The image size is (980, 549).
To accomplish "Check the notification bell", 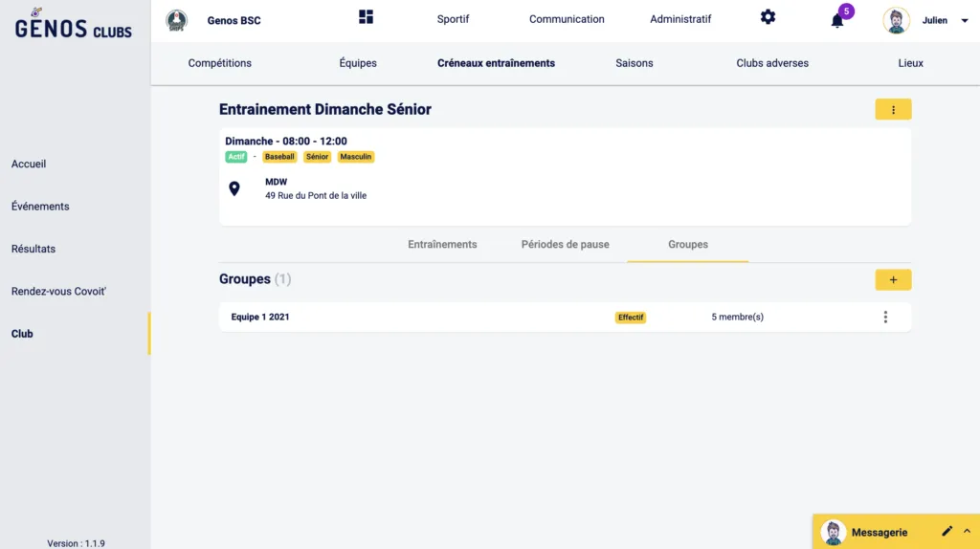I will 837,20.
